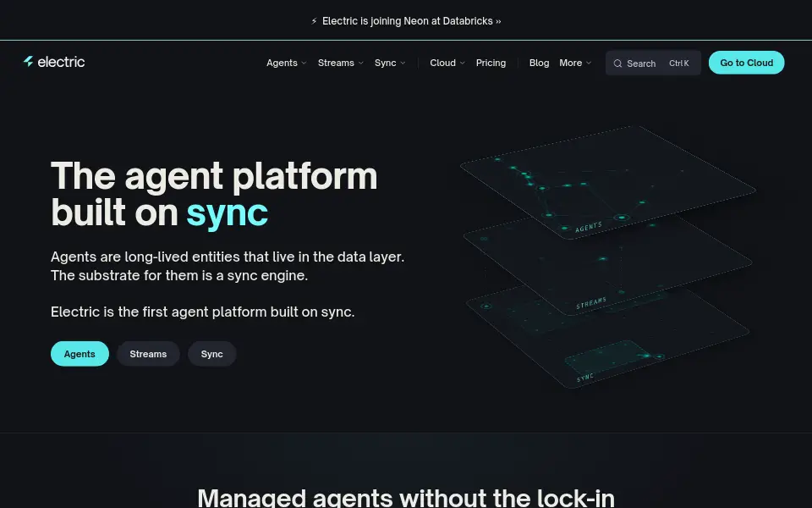Select the Agents pill in hero
Screen dimensions: 812x508
click(80, 354)
